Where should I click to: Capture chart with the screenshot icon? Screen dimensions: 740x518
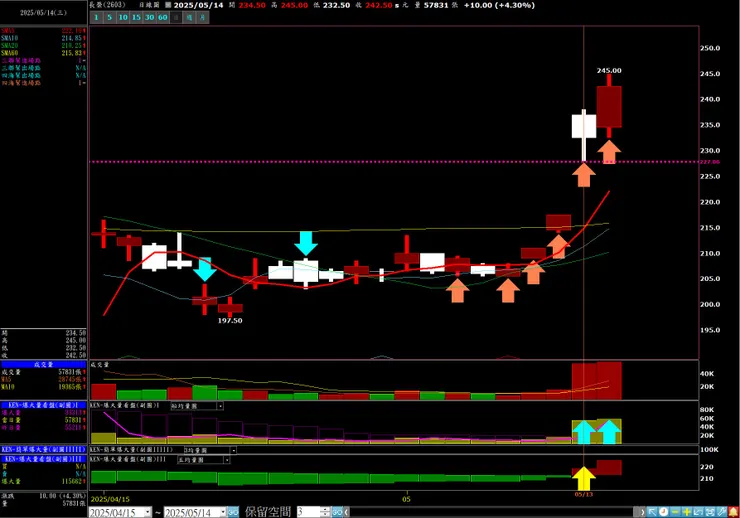click(x=710, y=512)
